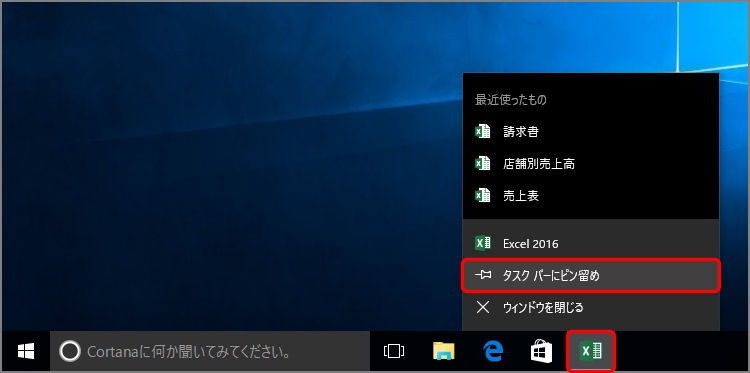Click the Excel file icon beside 店舗別売上高
This screenshot has width=750, height=373.
(x=483, y=164)
